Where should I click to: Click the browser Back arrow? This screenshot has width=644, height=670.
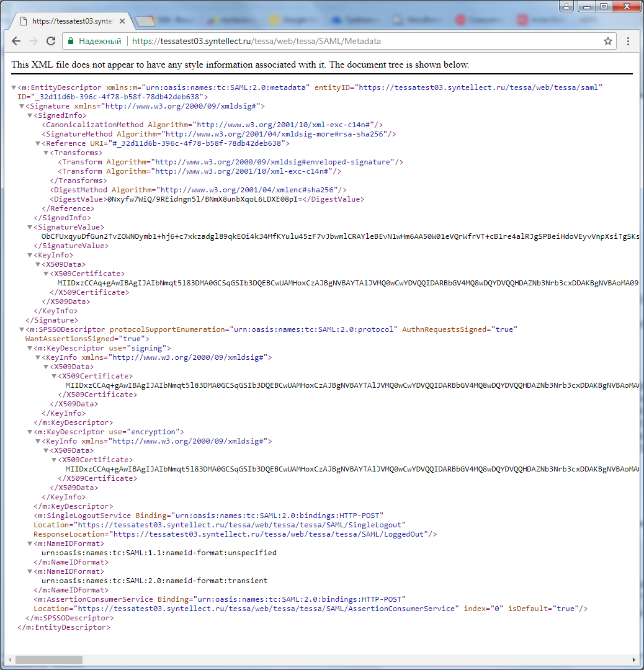click(x=16, y=42)
